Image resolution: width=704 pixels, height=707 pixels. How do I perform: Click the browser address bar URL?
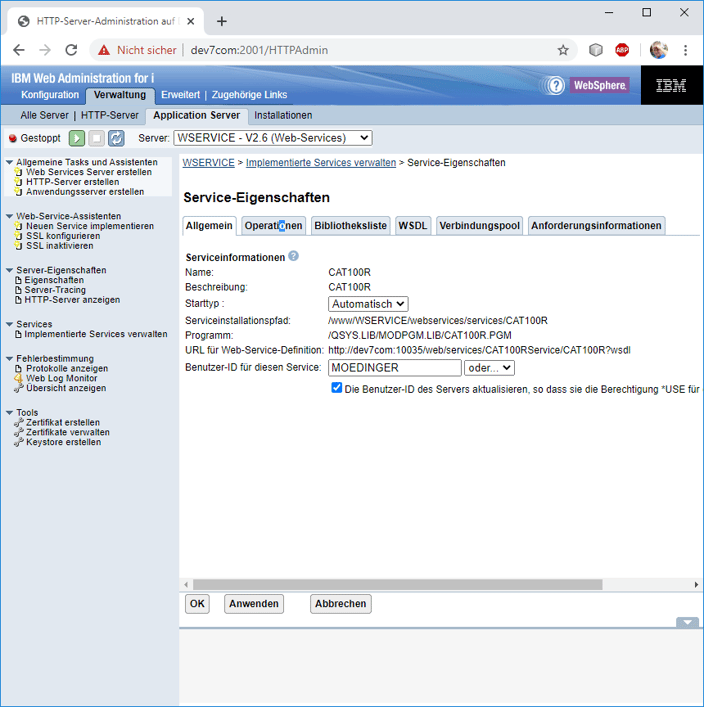click(x=259, y=50)
